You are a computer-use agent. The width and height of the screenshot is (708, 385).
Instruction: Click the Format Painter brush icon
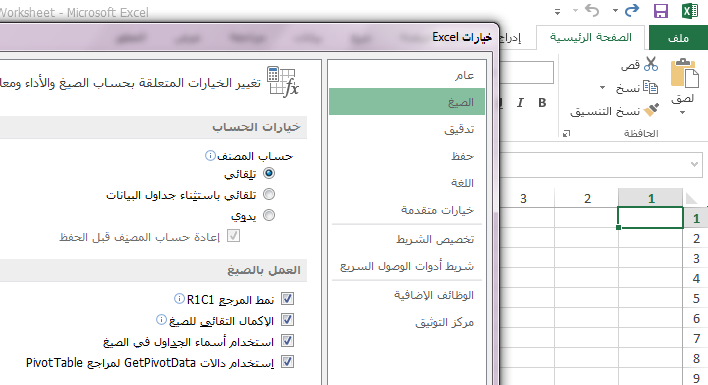pos(651,110)
